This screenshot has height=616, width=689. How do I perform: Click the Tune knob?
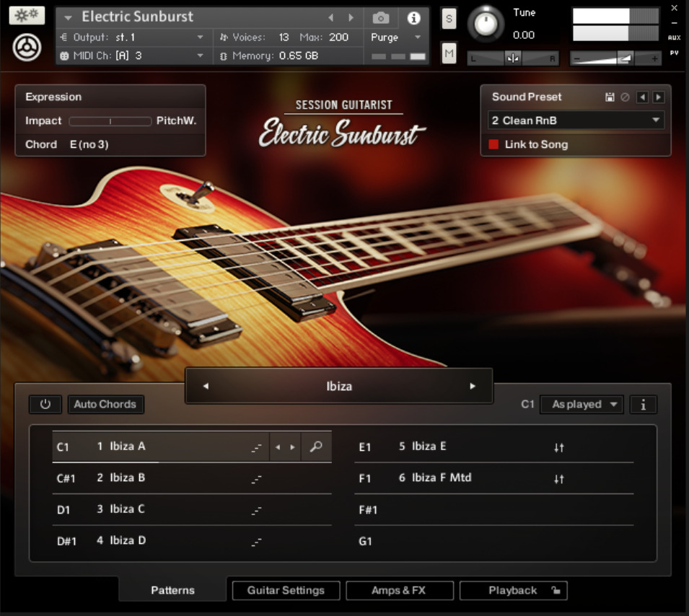tap(485, 25)
